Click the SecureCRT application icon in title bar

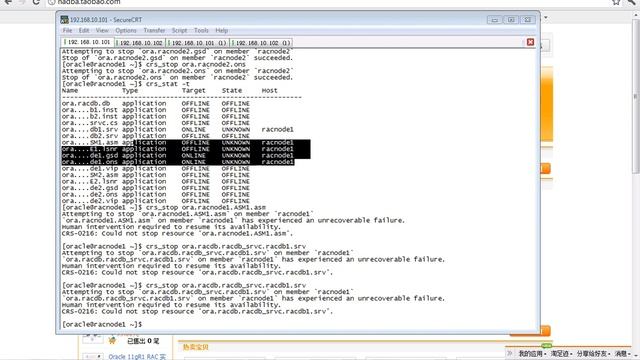[x=64, y=19]
